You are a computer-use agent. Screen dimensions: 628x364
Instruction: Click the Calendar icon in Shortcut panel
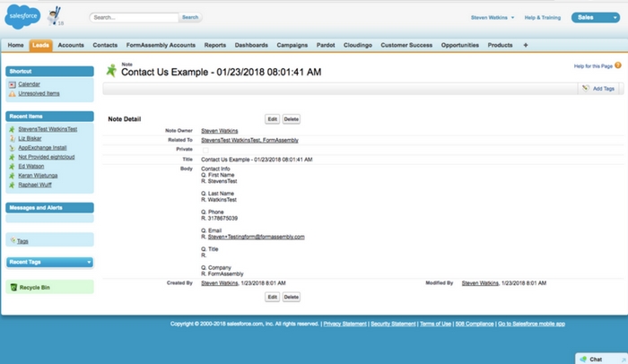pos(13,84)
